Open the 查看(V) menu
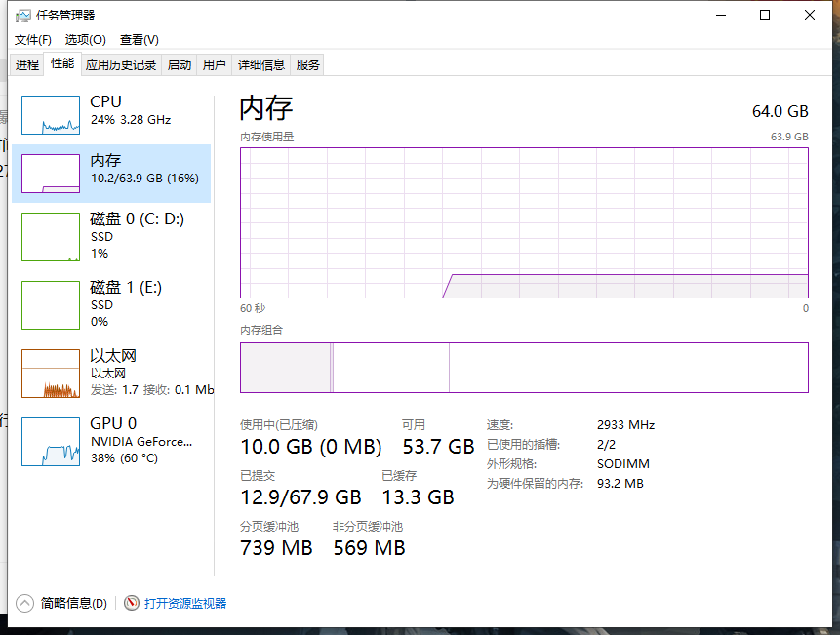 coord(140,40)
